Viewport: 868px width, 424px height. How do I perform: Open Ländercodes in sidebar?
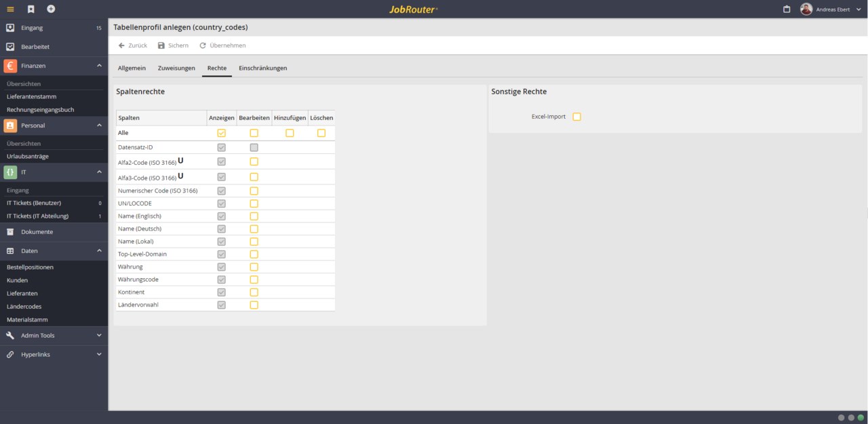[x=24, y=307]
